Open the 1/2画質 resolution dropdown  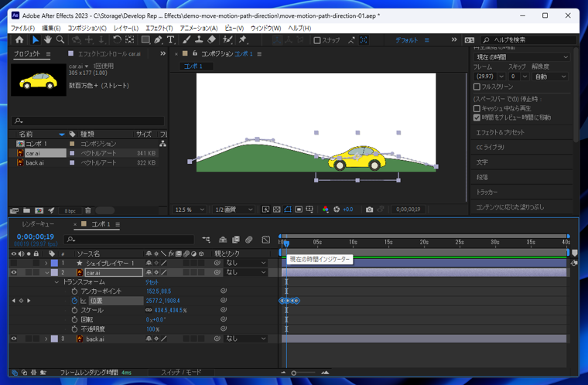(x=233, y=210)
